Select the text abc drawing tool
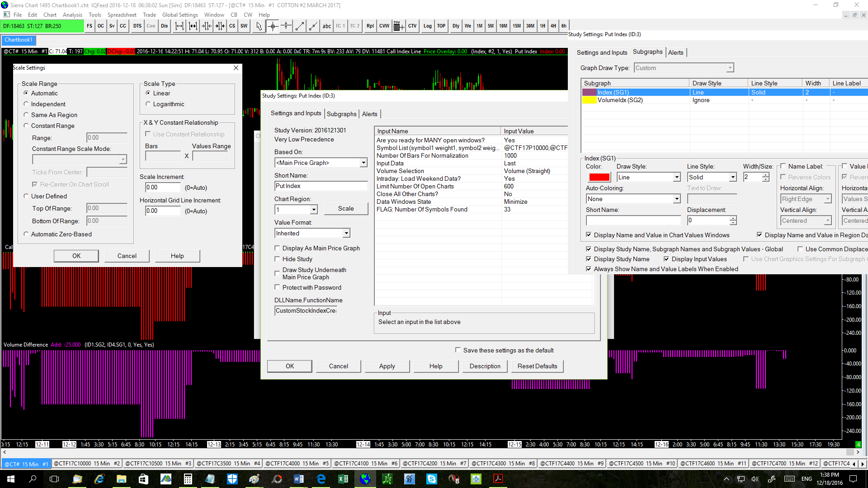868x488 pixels. point(326,26)
